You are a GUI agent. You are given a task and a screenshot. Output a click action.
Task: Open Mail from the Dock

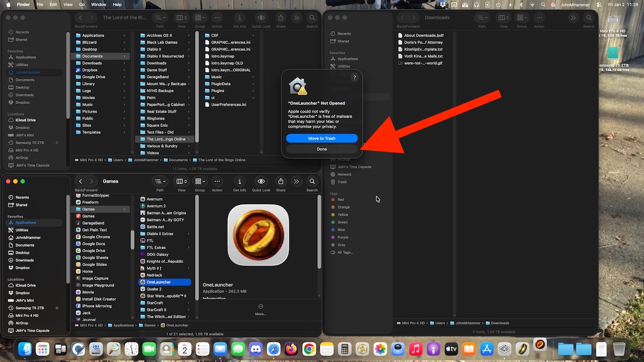point(220,349)
